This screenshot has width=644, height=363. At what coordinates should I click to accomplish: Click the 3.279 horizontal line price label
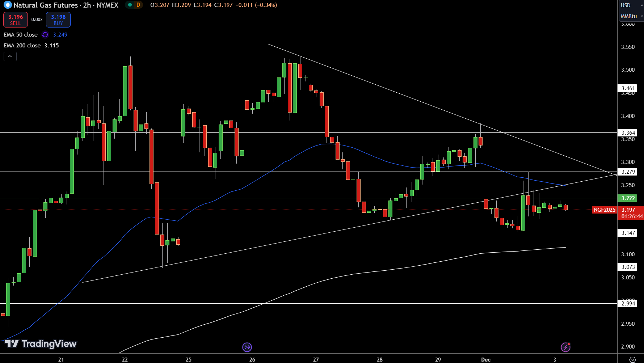628,172
